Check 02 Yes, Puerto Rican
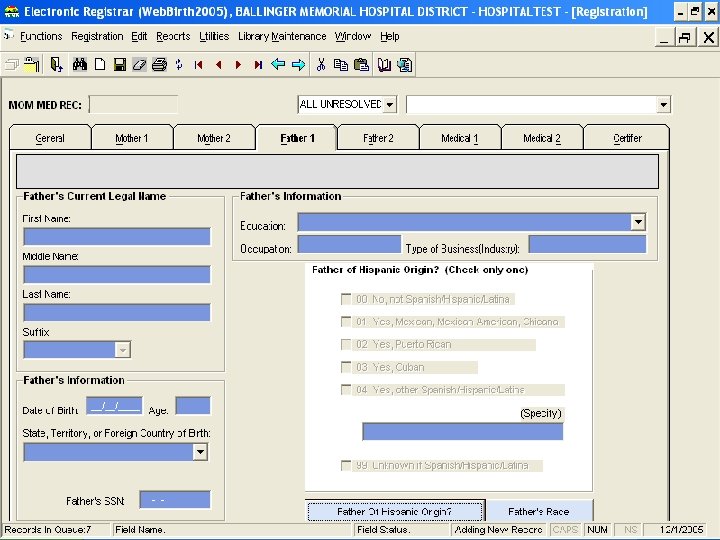The image size is (720, 540). pos(346,344)
